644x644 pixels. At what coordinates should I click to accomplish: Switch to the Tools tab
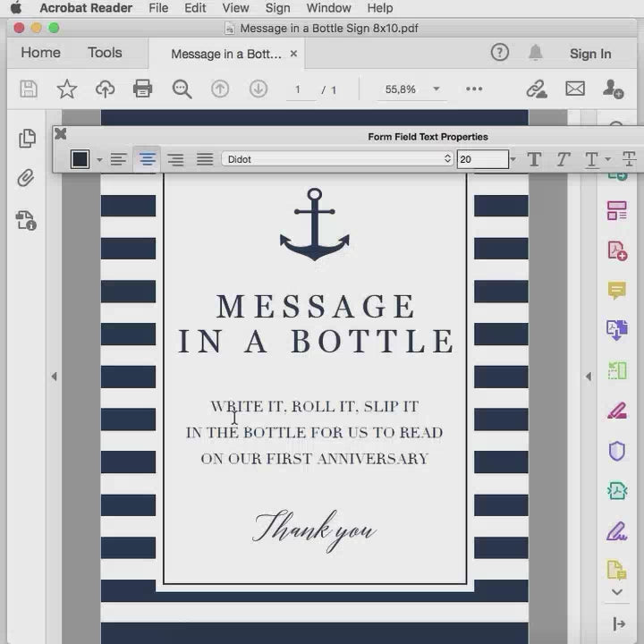tap(105, 53)
